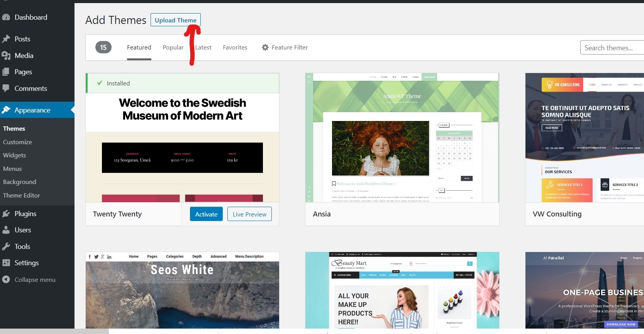This screenshot has height=334, width=644.
Task: Open the Plugins label in sidebar
Action: pos(25,214)
